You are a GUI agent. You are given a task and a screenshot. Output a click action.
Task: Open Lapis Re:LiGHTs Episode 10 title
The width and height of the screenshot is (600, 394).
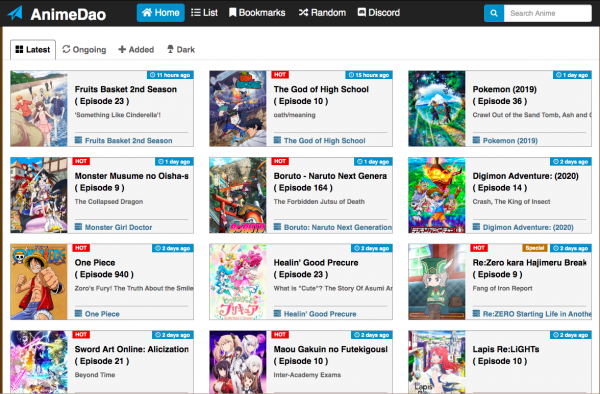[506, 355]
